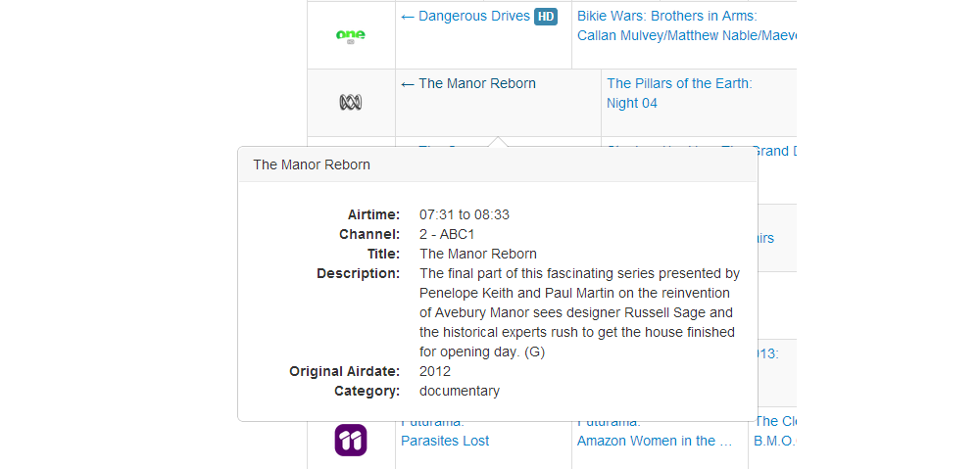
Task: Open the partially visible B.M.O. listing
Action: click(774, 441)
